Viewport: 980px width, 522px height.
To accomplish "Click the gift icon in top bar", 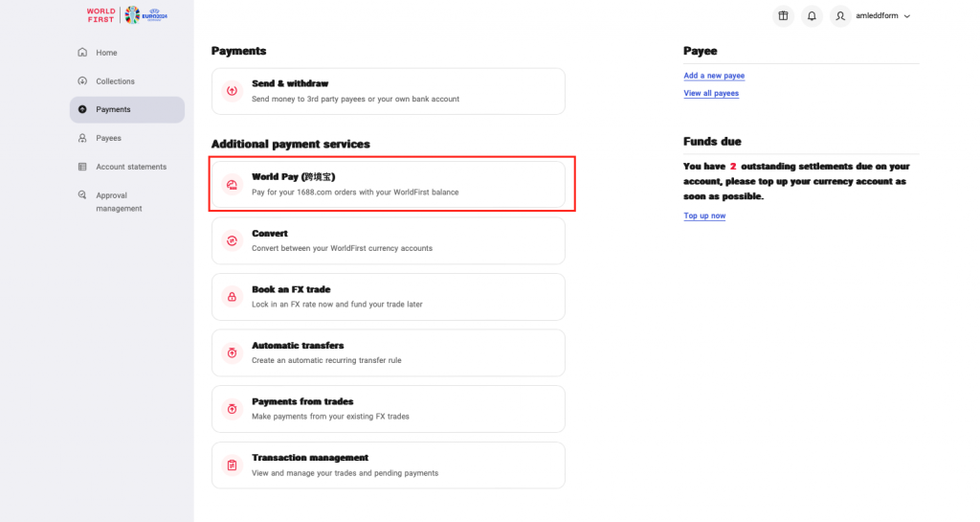I will 783,16.
